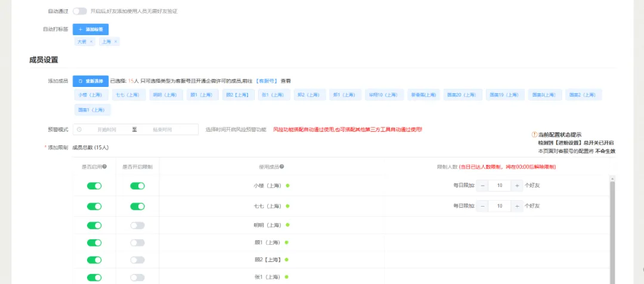
Task: Select the 郑1（上海）member tag
Action: (x=344, y=95)
